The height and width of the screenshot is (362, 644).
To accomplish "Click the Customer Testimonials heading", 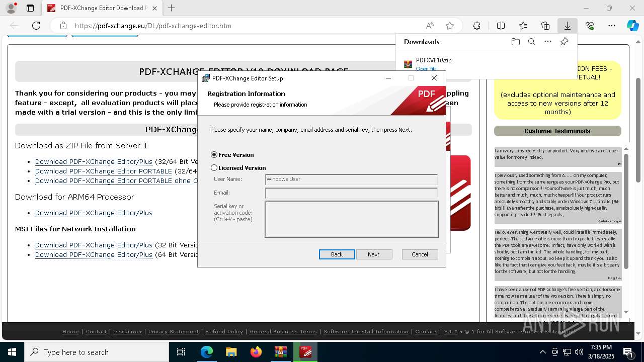I will (557, 131).
